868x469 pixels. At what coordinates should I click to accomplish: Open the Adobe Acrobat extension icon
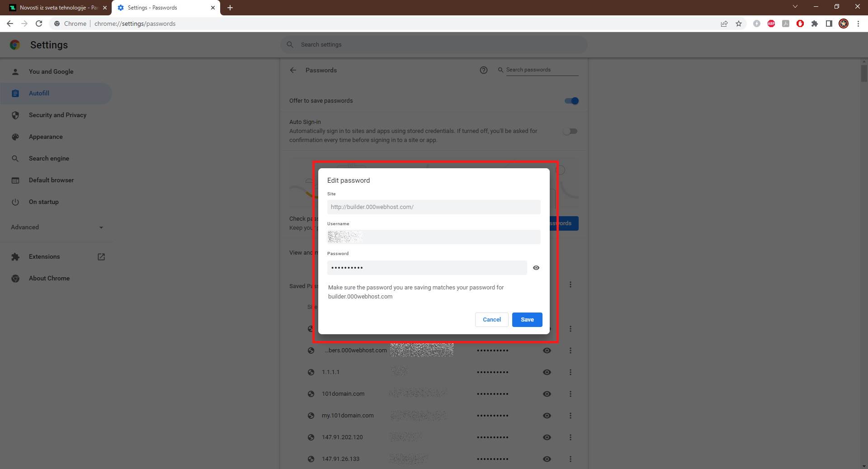coord(786,24)
